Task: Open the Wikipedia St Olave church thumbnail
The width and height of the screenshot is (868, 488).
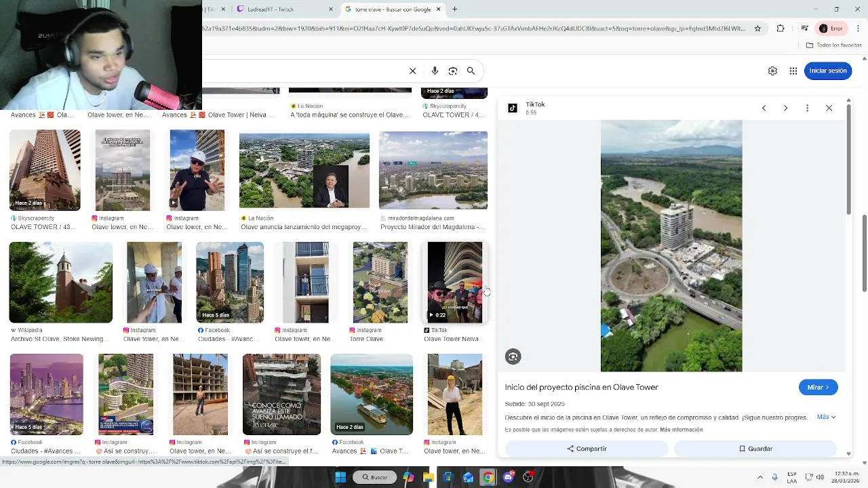Action: click(61, 283)
